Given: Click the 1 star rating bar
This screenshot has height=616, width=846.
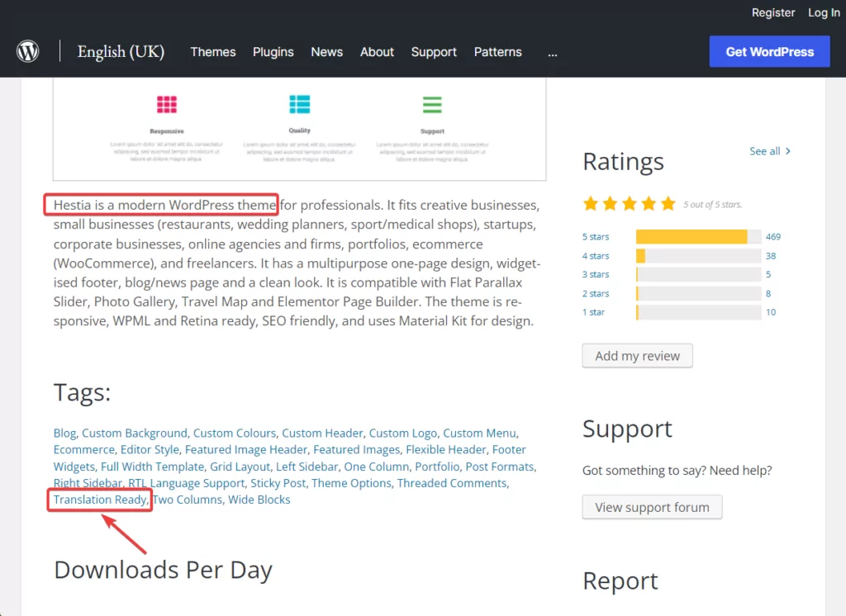Looking at the screenshot, I should pos(699,312).
